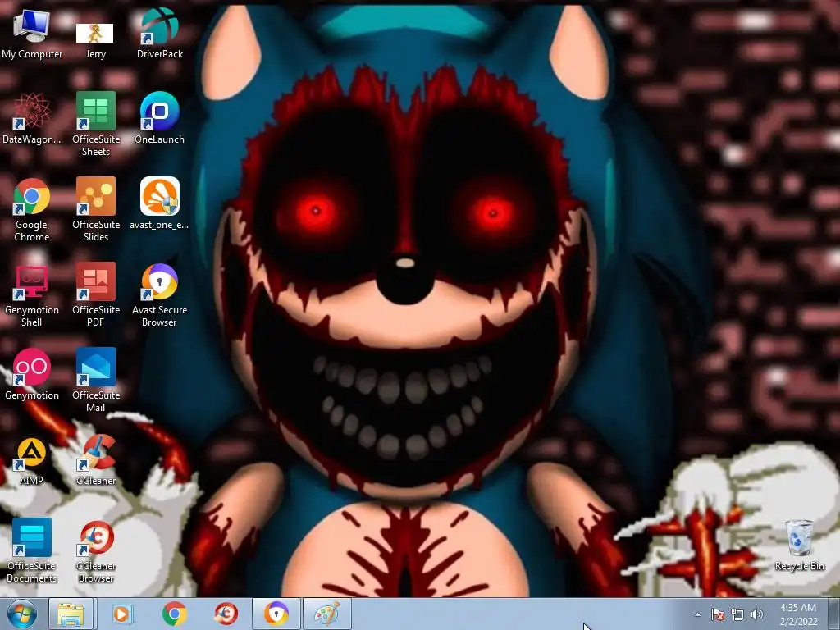Open OfficeSuite Slides
This screenshot has width=840, height=630.
pyautogui.click(x=96, y=209)
